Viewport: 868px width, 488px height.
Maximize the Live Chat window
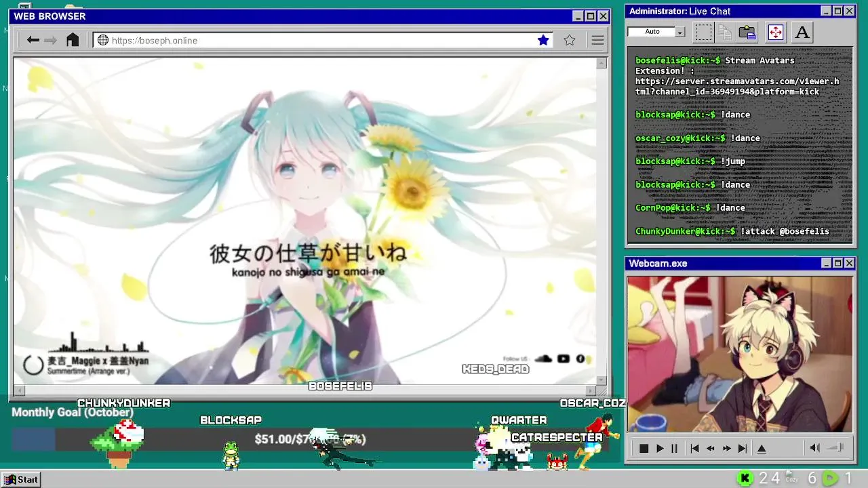837,11
